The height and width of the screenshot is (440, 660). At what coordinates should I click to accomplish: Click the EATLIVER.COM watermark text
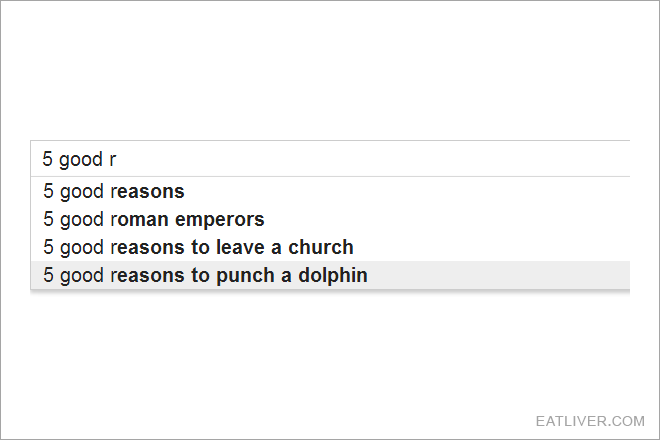(590, 421)
